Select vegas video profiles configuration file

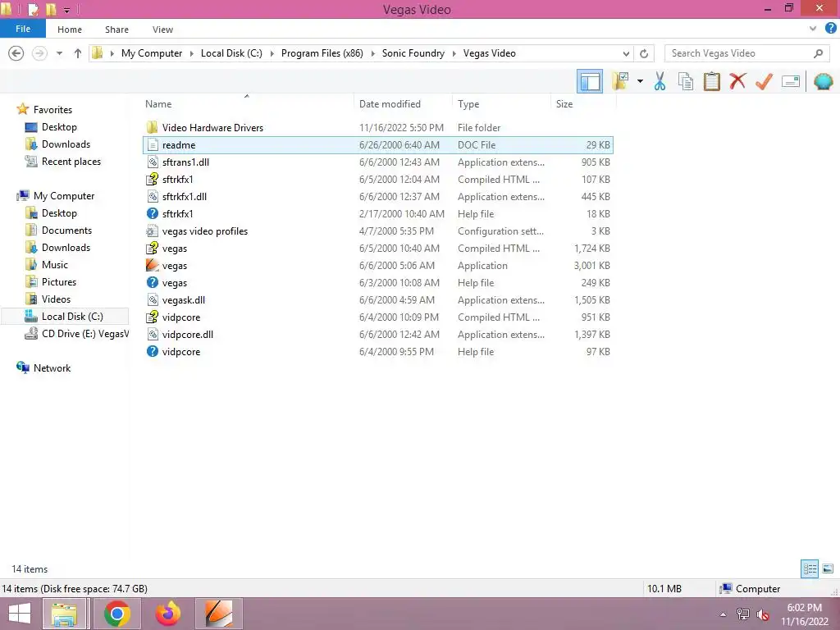click(378, 231)
